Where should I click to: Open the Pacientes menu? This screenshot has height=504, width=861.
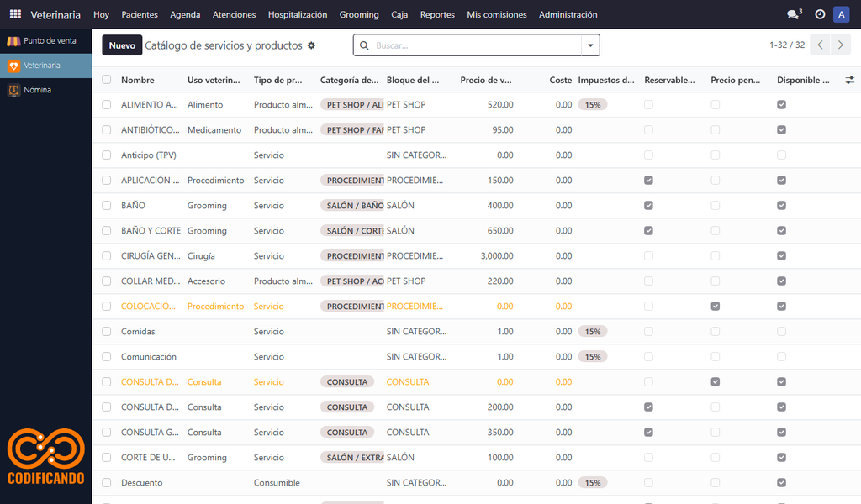point(140,14)
